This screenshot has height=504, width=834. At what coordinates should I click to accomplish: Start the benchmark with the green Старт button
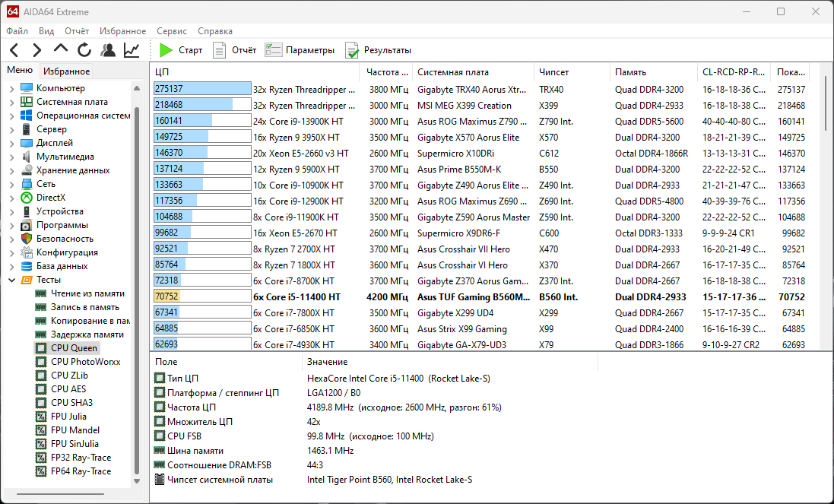(181, 50)
